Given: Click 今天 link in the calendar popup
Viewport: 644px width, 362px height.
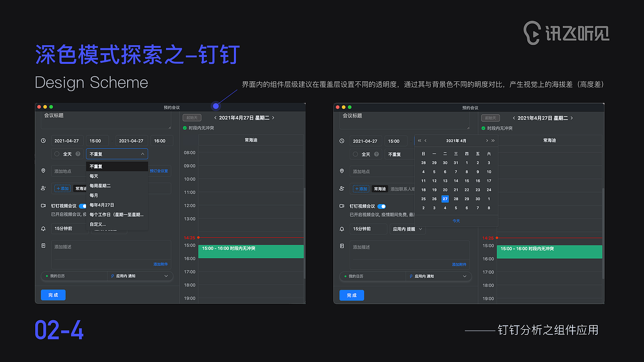Looking at the screenshot, I should click(x=456, y=221).
